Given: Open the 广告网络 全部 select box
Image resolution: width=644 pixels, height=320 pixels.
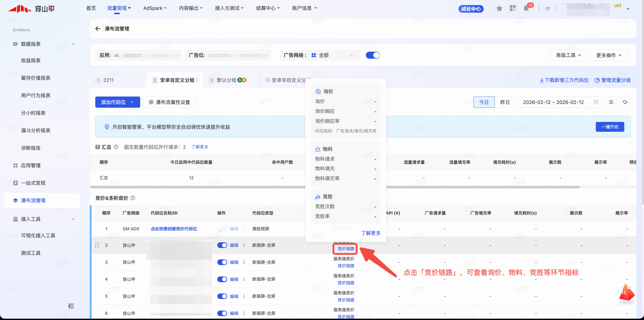Looking at the screenshot, I should pyautogui.click(x=333, y=55).
